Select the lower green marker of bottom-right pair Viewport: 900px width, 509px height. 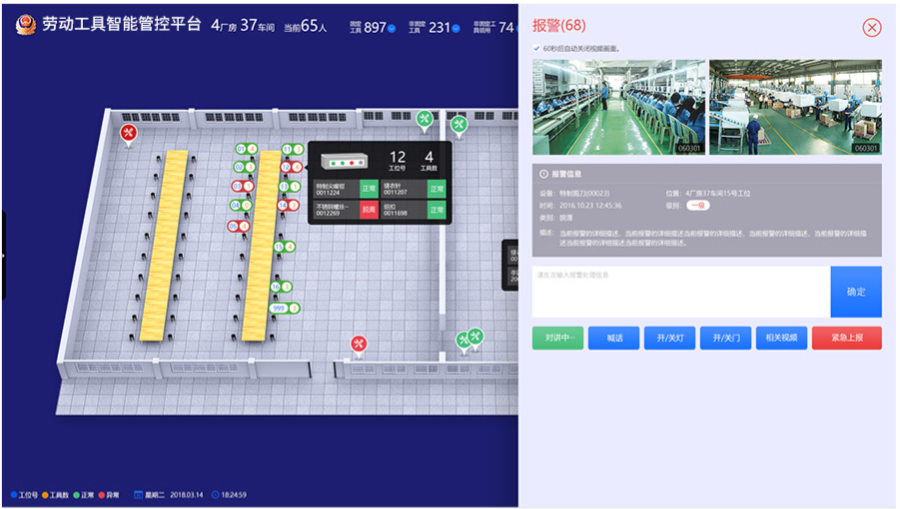(x=463, y=341)
